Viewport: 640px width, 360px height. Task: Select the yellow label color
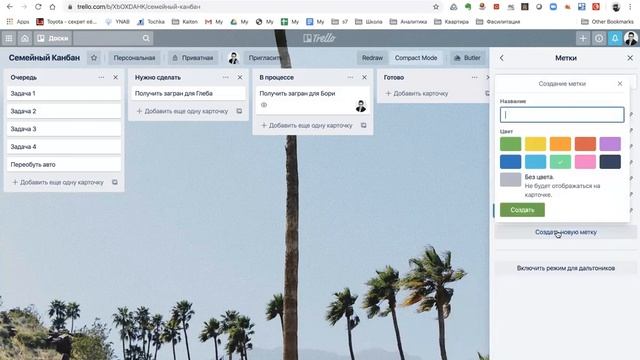click(535, 144)
